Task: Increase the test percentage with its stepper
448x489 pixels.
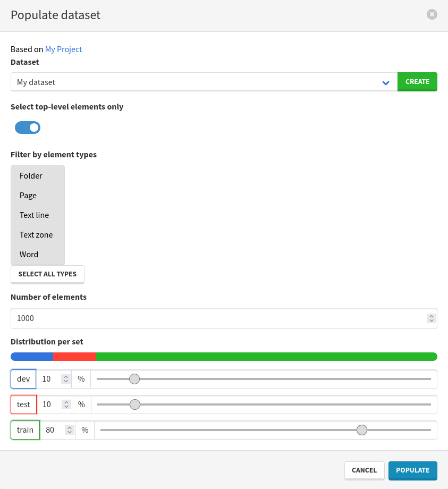Action: (x=66, y=402)
